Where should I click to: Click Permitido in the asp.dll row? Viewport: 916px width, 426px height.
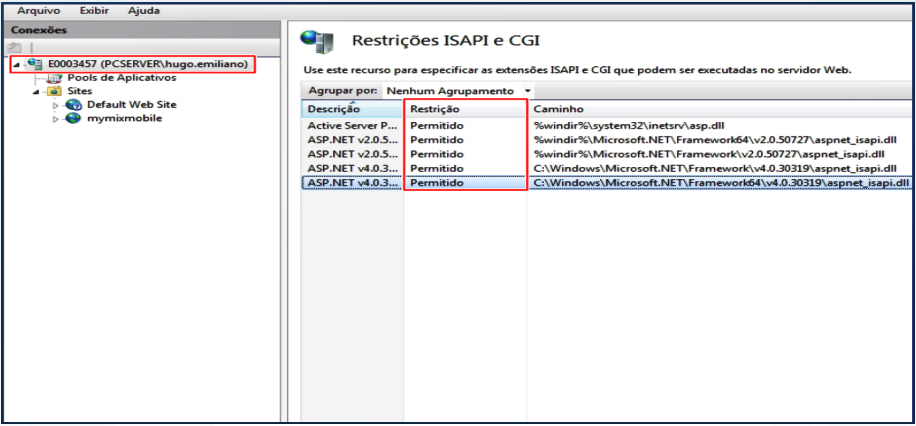[437, 125]
